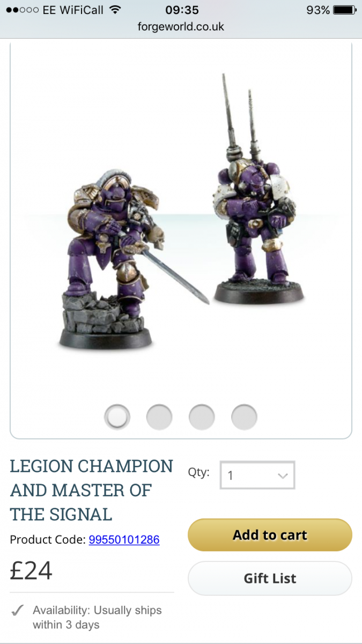This screenshot has height=644, width=362.
Task: Select the fourth image carousel dot
Action: [x=244, y=416]
